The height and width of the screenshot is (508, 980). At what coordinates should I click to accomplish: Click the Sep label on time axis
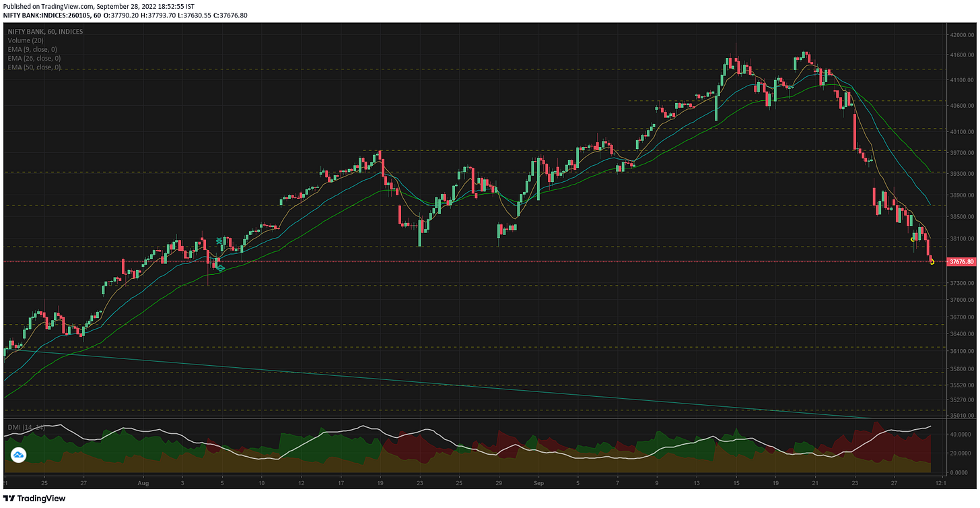point(539,483)
